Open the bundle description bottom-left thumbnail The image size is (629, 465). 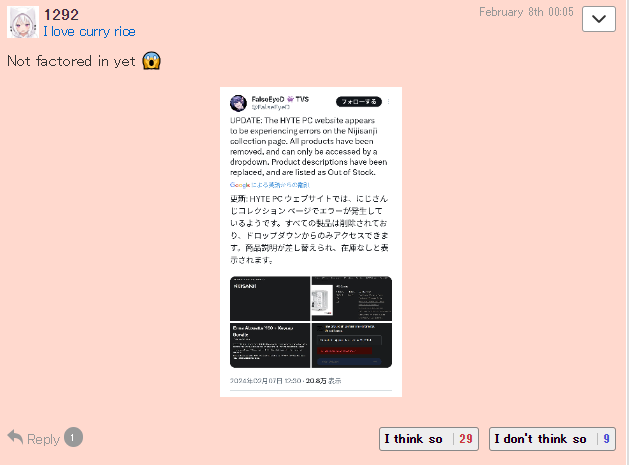270,345
